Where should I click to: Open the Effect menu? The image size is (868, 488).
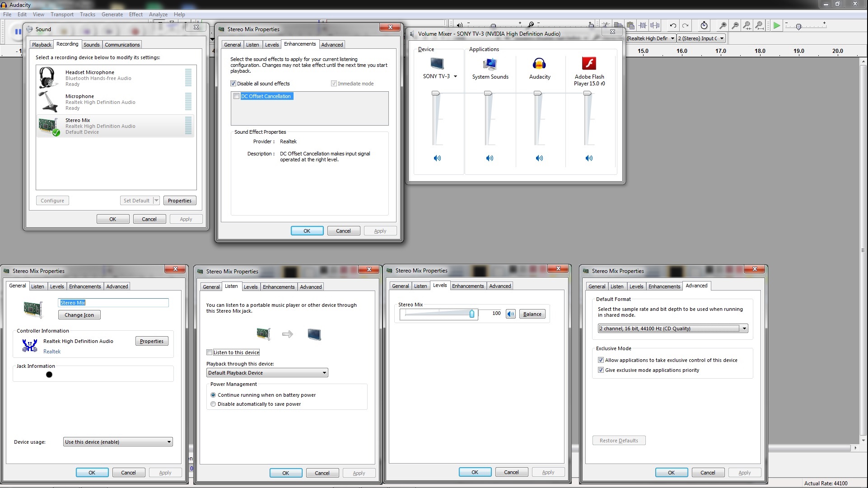click(x=135, y=14)
